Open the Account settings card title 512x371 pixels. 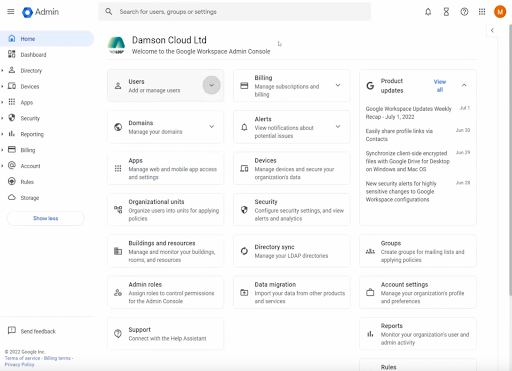404,285
